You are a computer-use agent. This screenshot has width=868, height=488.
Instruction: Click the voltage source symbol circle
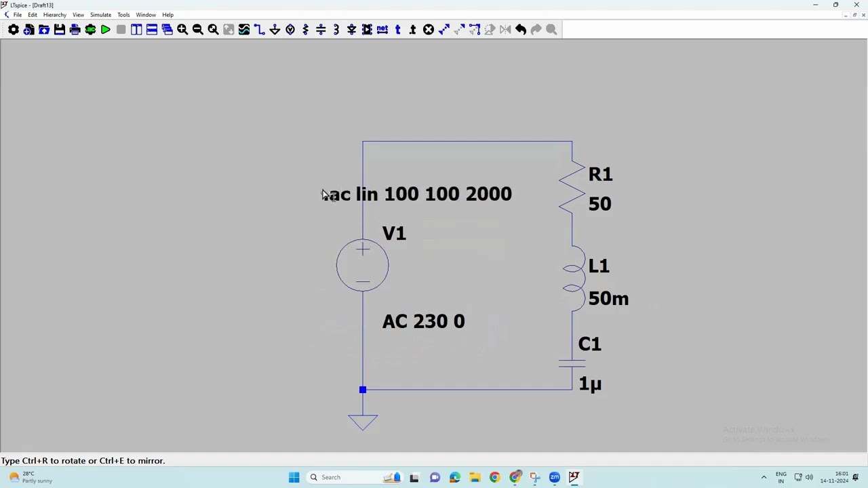pyautogui.click(x=363, y=265)
